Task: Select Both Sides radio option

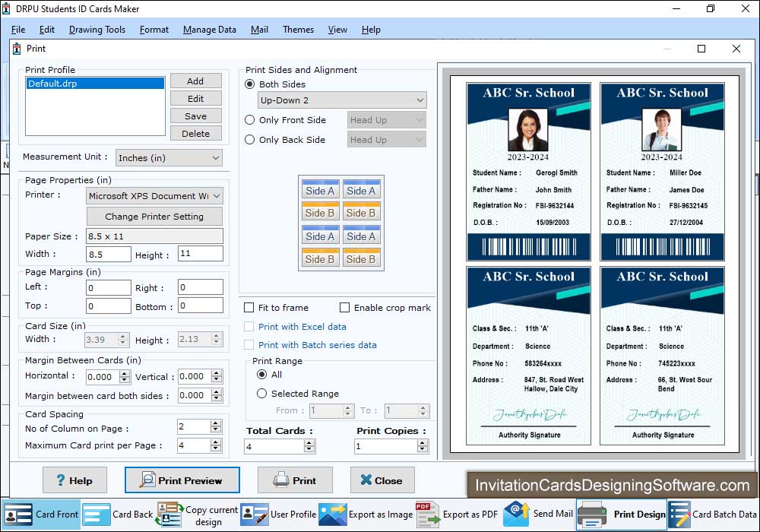Action: click(x=249, y=84)
